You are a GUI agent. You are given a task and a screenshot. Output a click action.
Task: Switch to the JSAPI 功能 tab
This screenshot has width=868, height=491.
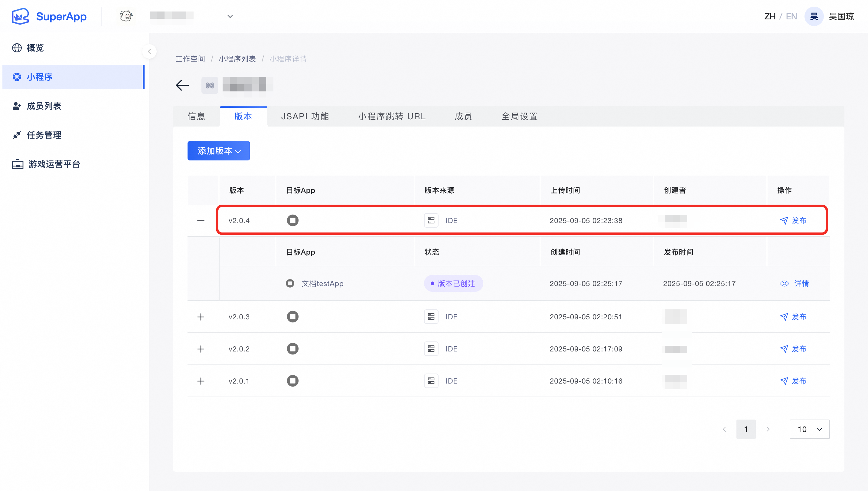[x=305, y=116]
